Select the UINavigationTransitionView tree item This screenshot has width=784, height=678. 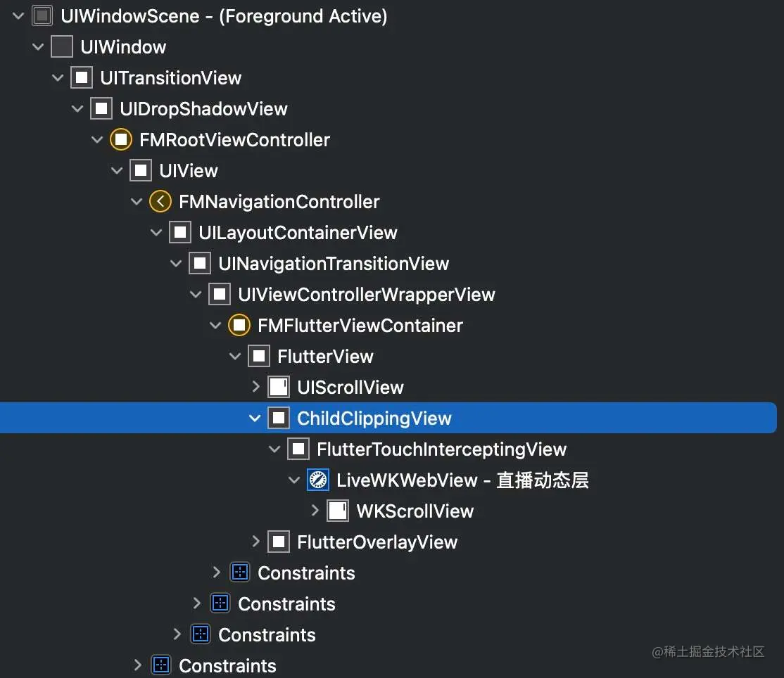[333, 263]
